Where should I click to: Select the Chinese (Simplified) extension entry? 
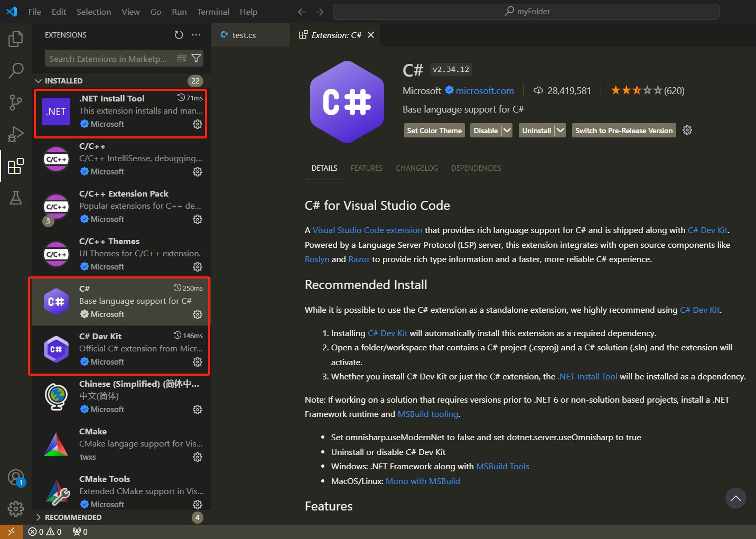[121, 396]
